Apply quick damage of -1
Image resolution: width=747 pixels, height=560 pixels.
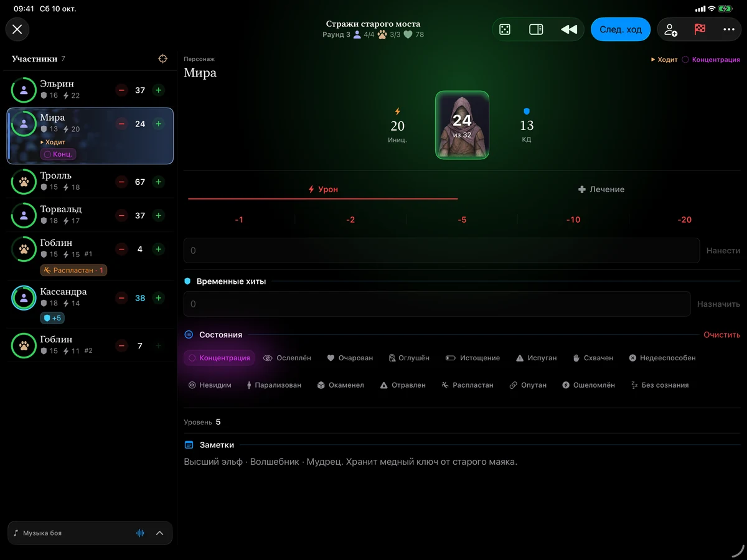point(239,220)
